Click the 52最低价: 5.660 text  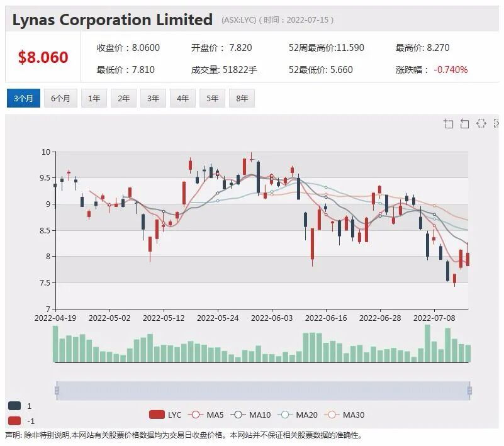[320, 70]
